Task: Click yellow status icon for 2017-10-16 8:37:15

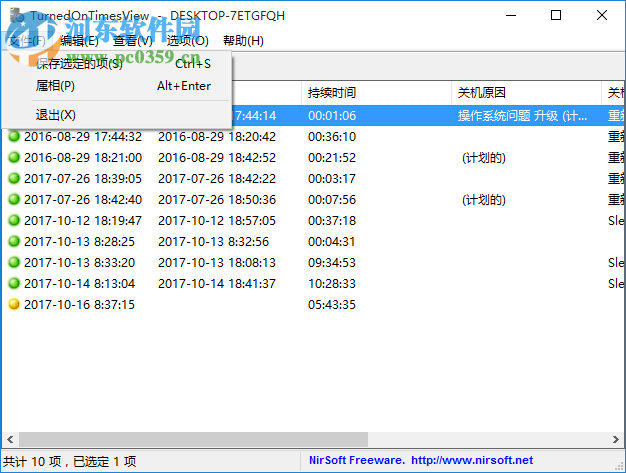Action: pyautogui.click(x=14, y=305)
